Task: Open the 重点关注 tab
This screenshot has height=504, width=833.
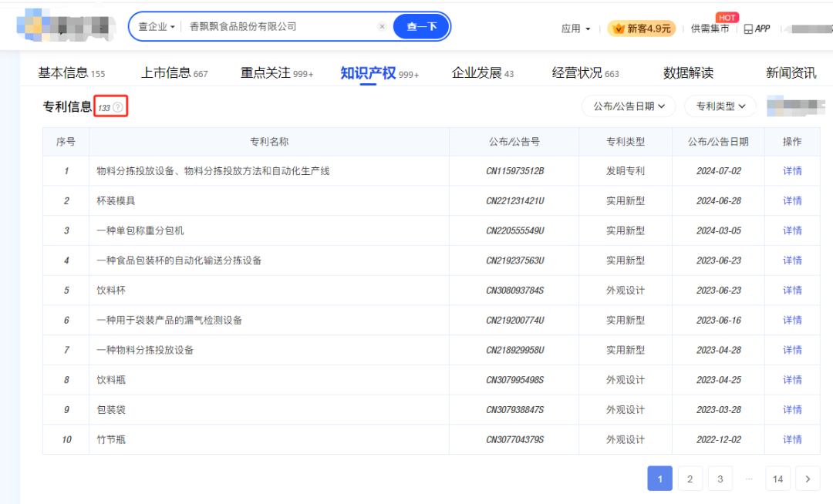Action: point(276,73)
